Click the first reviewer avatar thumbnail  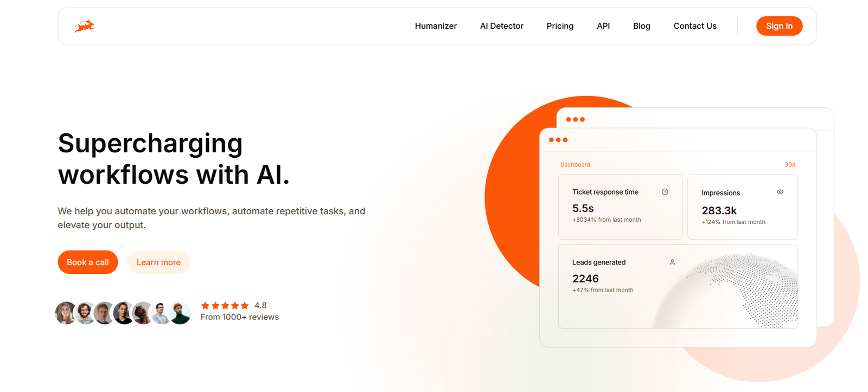[x=66, y=313]
